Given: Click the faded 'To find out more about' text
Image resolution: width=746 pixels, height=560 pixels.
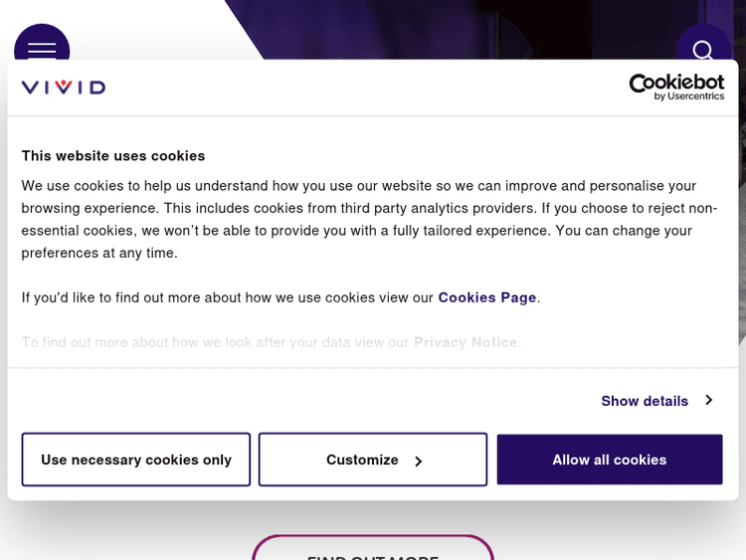Looking at the screenshot, I should click(215, 342).
